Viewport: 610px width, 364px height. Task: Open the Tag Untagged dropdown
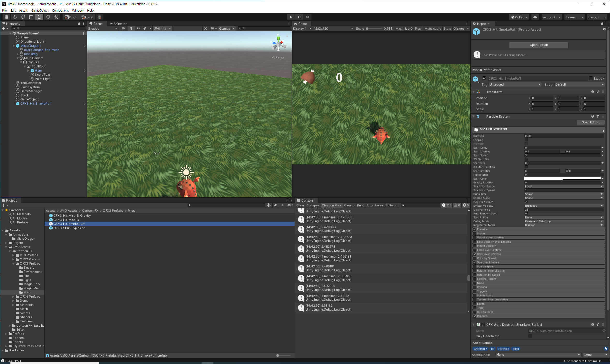(x=515, y=84)
